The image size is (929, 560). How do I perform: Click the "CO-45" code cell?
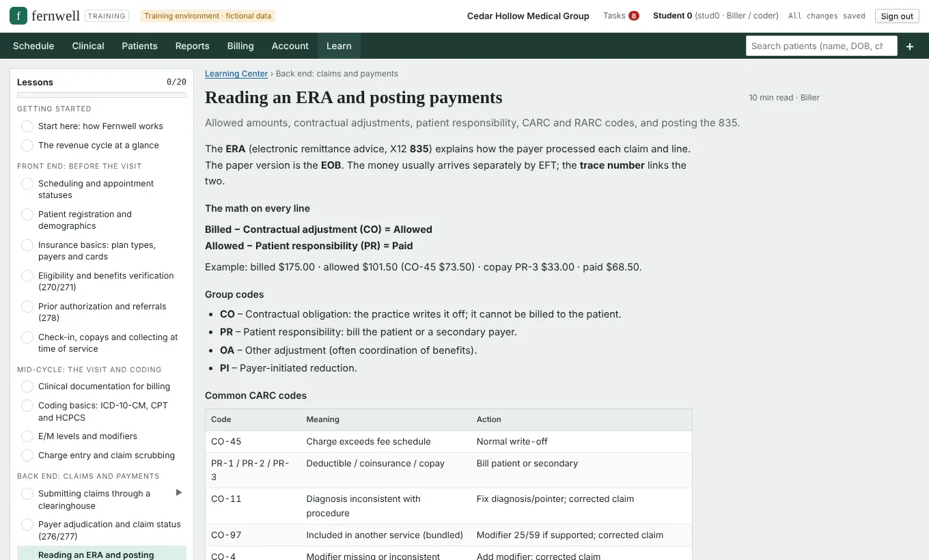[253, 442]
